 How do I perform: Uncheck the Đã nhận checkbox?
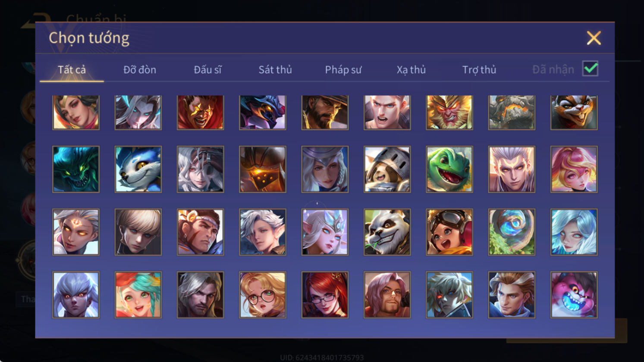590,69
